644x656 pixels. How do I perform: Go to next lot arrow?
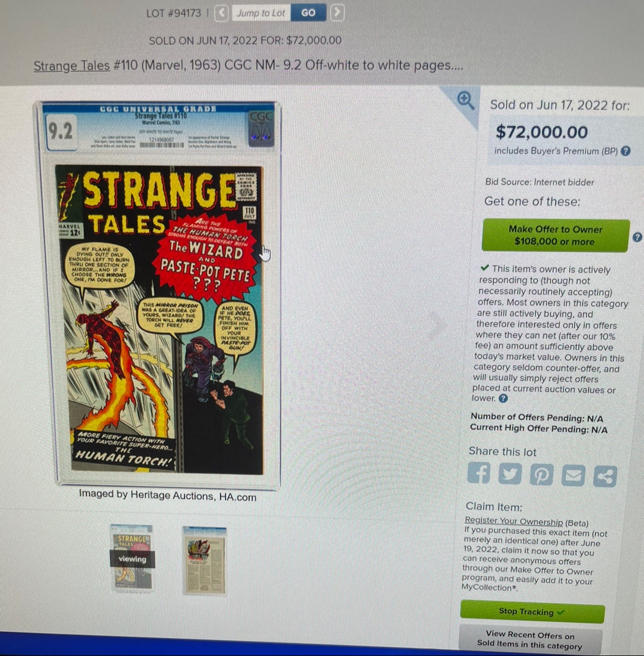pyautogui.click(x=337, y=13)
